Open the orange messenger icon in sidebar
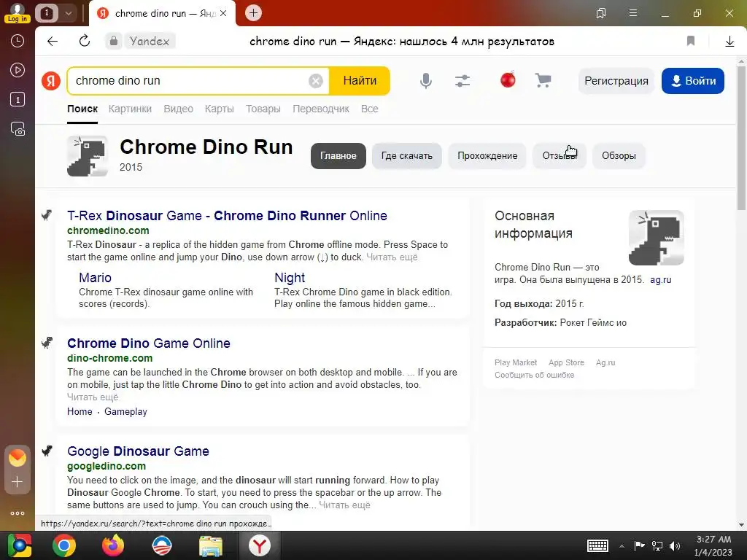 [18, 458]
